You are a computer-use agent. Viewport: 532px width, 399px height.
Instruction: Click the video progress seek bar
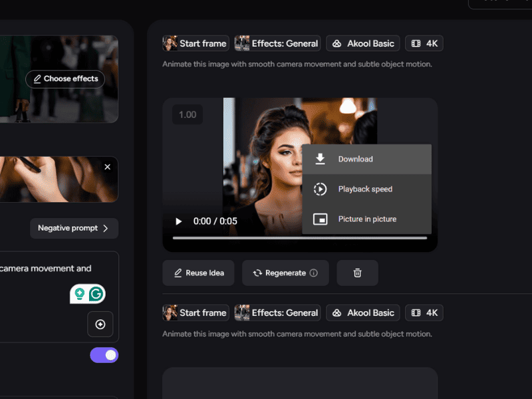click(x=299, y=237)
